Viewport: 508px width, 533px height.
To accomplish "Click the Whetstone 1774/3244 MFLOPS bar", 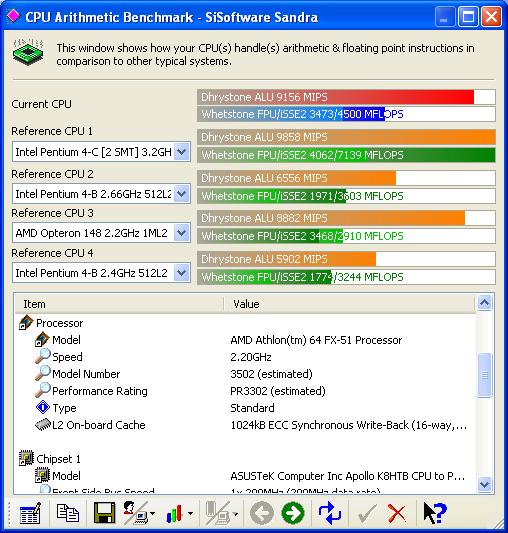I will [x=346, y=277].
